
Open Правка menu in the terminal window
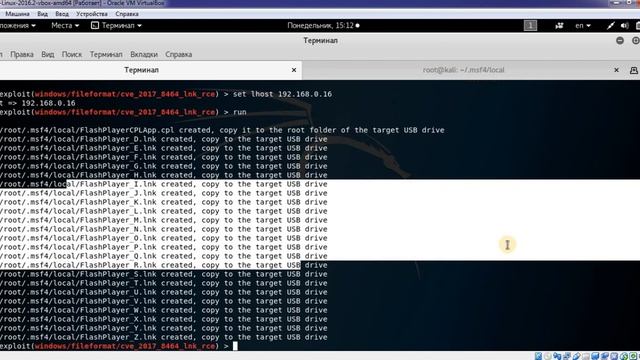pos(22,54)
